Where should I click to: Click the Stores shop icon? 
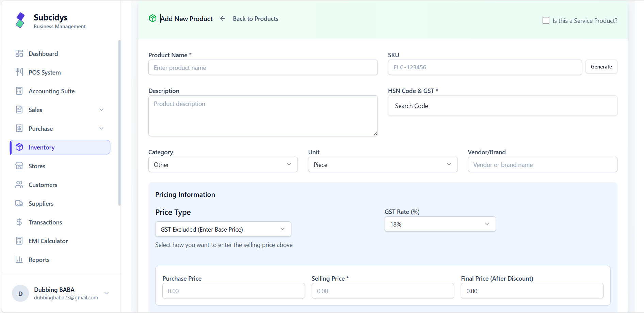(19, 166)
